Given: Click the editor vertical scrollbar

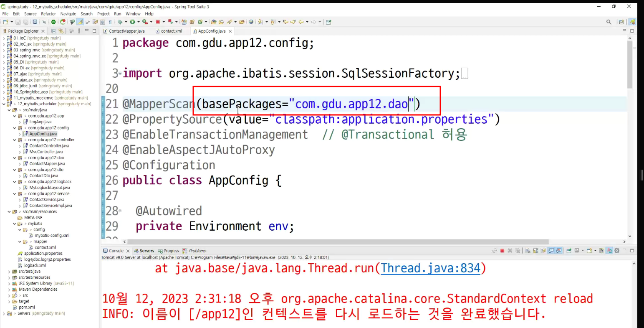Looking at the screenshot, I should point(630,65).
